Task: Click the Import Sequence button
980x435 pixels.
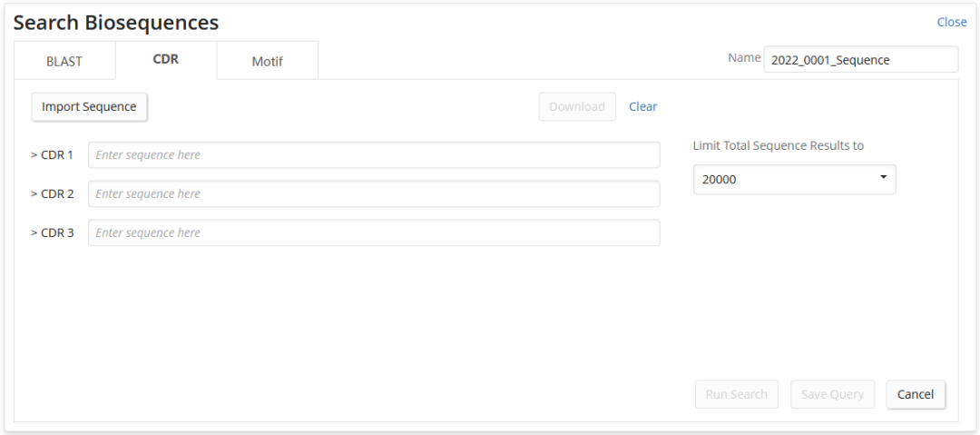Action: (89, 107)
